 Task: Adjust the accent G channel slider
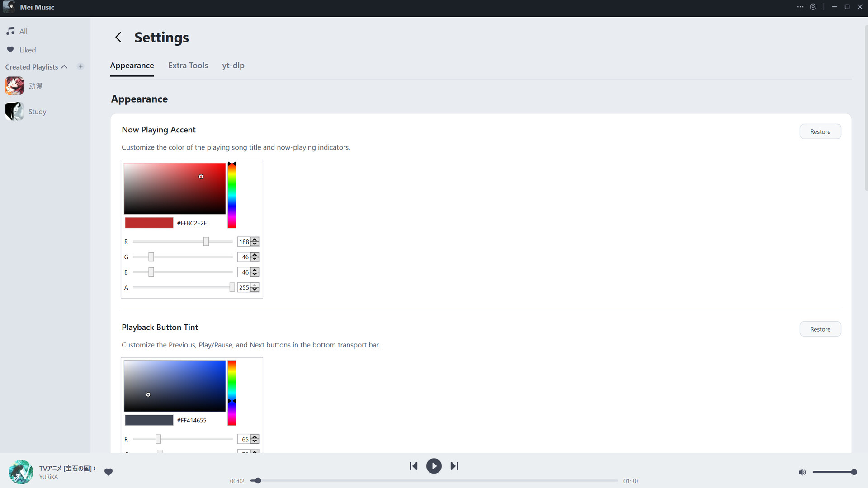(x=183, y=257)
